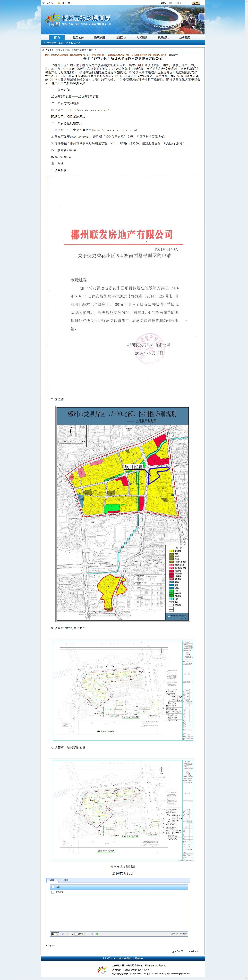Screen dimensions: 248x980
Task: Click footer link 设为首页
Action: [x=106, y=958]
